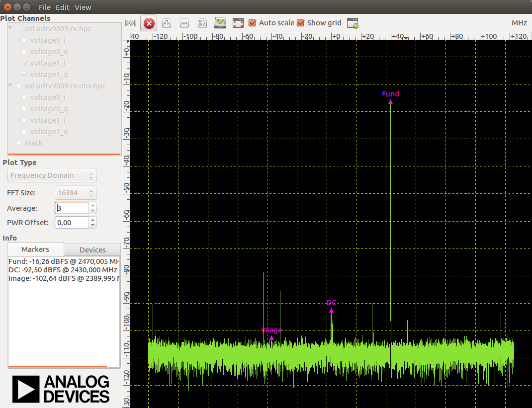Create a new plot window with its icon
The width and height of the screenshot is (532, 408).
[x=353, y=23]
